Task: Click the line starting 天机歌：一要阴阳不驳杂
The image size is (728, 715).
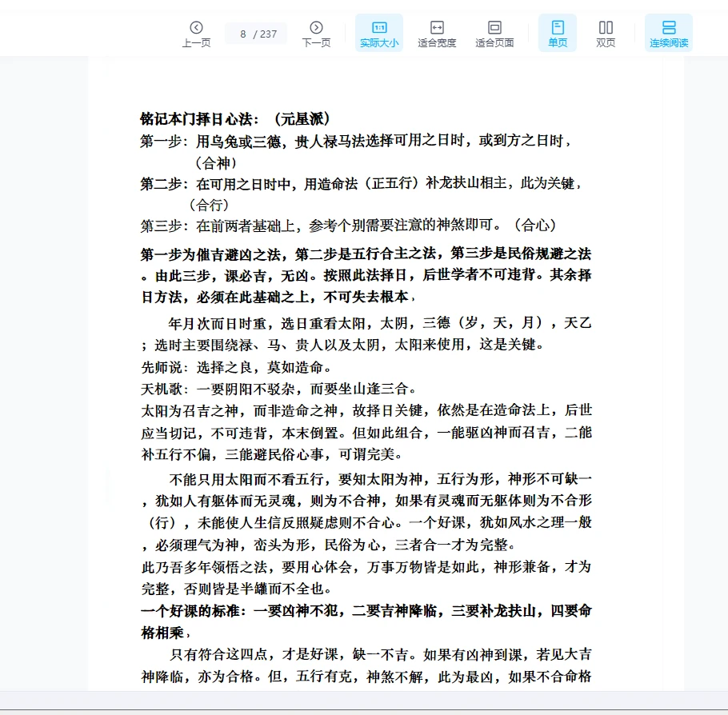Action: [x=278, y=389]
